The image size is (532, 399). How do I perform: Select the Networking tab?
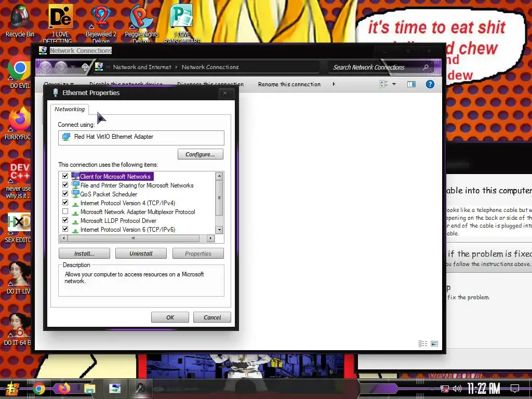coord(70,109)
